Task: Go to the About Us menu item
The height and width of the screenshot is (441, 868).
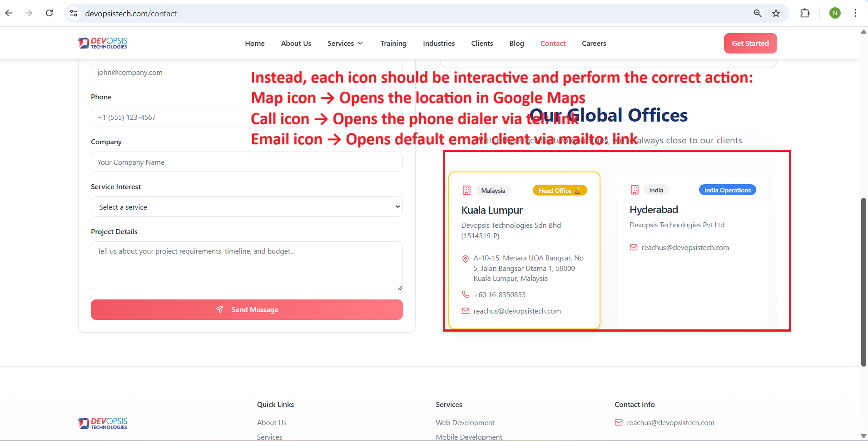Action: click(296, 44)
